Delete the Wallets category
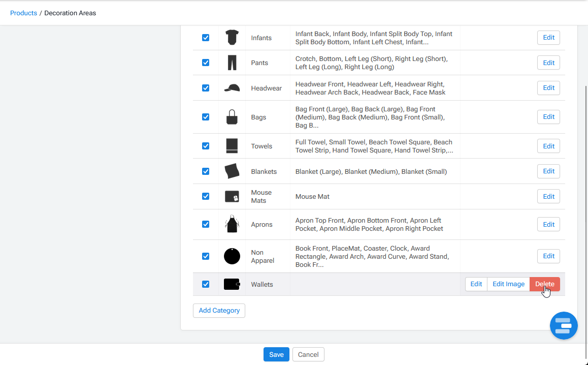The width and height of the screenshot is (588, 365). click(544, 284)
